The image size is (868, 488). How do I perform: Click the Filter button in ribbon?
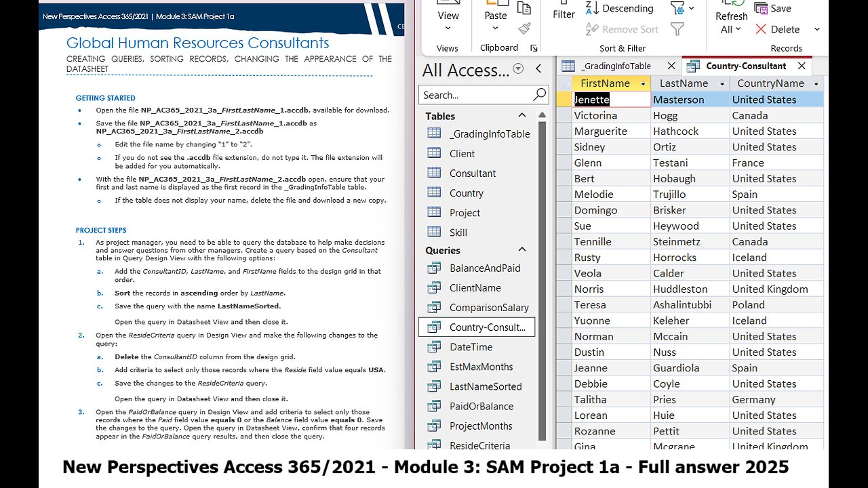[x=564, y=14]
